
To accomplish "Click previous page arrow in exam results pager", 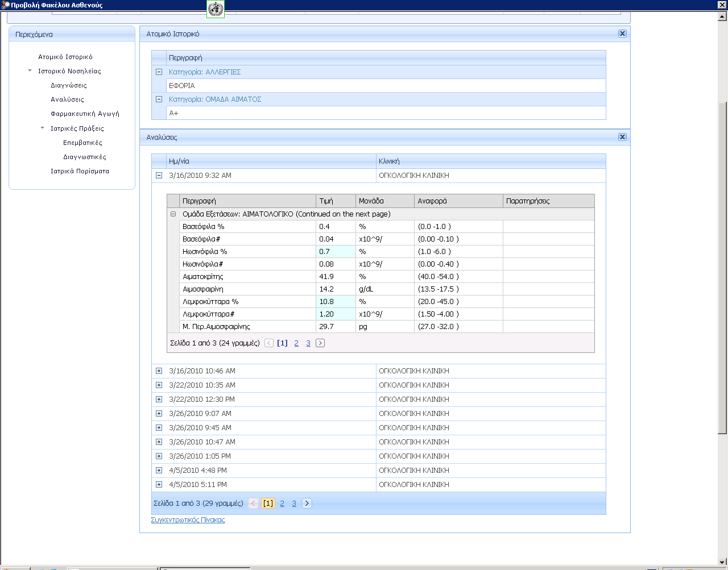I will tap(269, 343).
